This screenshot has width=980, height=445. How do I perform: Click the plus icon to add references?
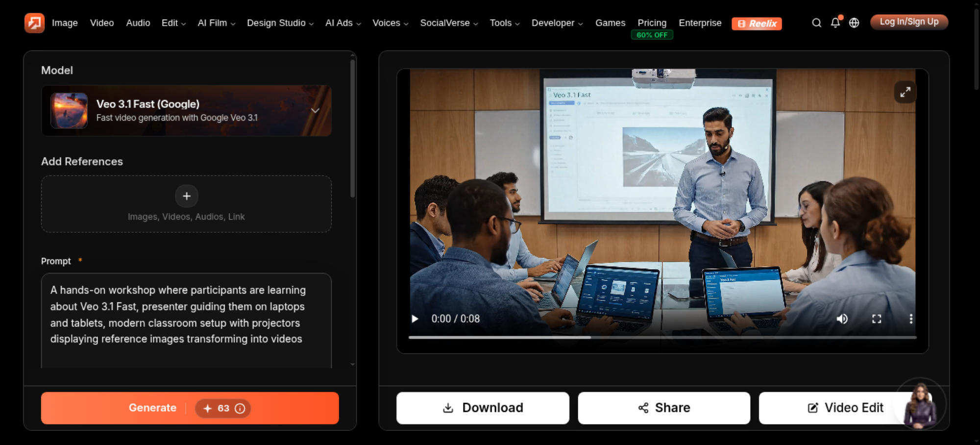[x=187, y=196]
